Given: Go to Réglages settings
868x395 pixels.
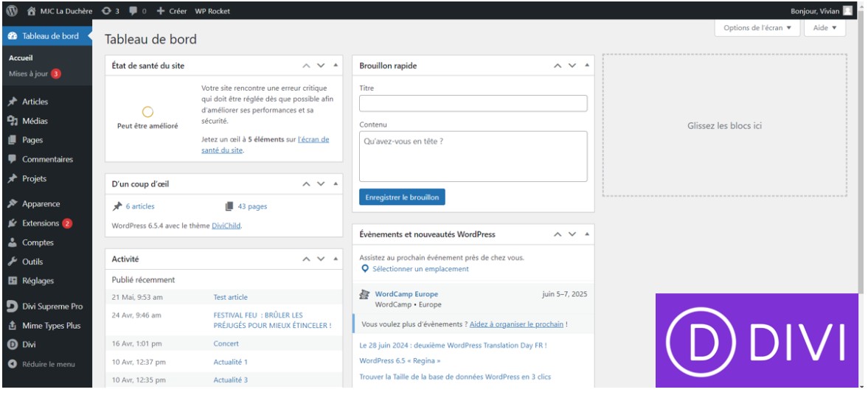Looking at the screenshot, I should [x=38, y=281].
